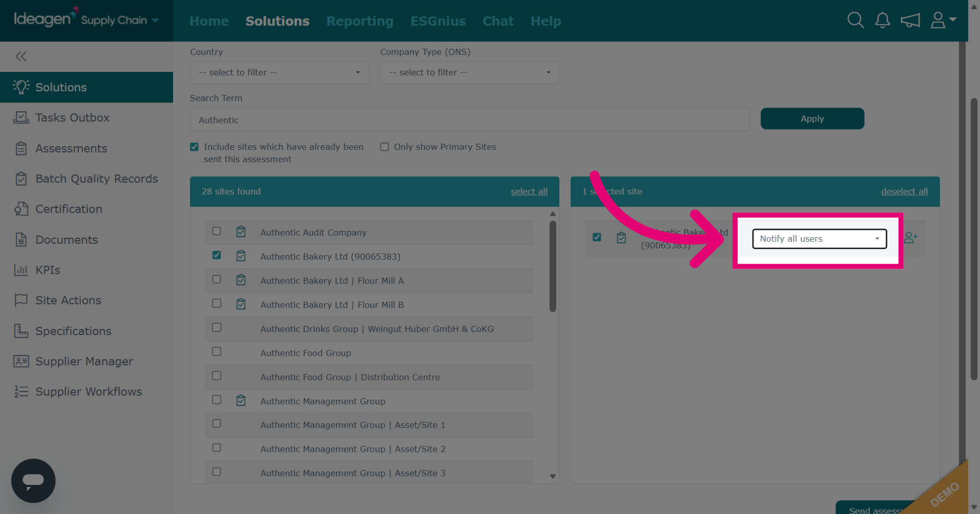Click the sites list scroll down arrow

coord(553,476)
